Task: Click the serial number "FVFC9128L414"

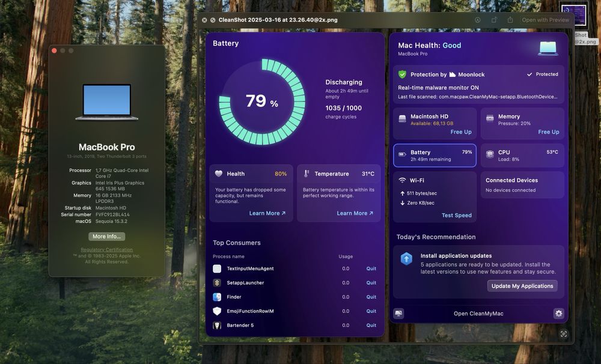Action: [112, 214]
